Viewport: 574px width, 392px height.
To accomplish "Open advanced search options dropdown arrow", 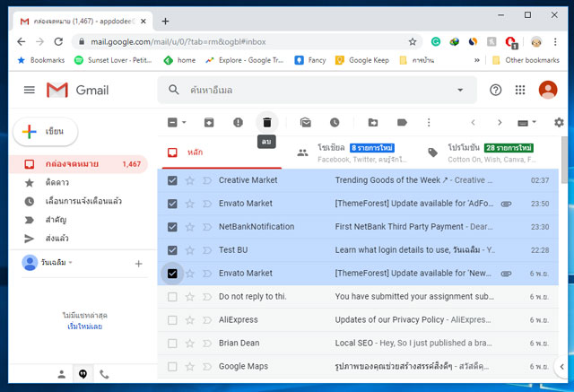I will (460, 90).
